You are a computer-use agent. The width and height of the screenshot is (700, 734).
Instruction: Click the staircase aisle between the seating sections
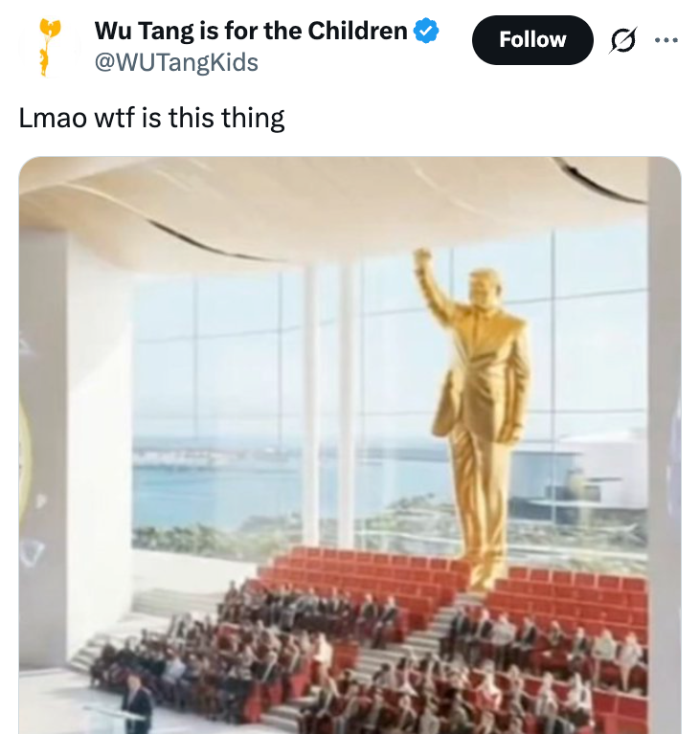click(x=421, y=636)
